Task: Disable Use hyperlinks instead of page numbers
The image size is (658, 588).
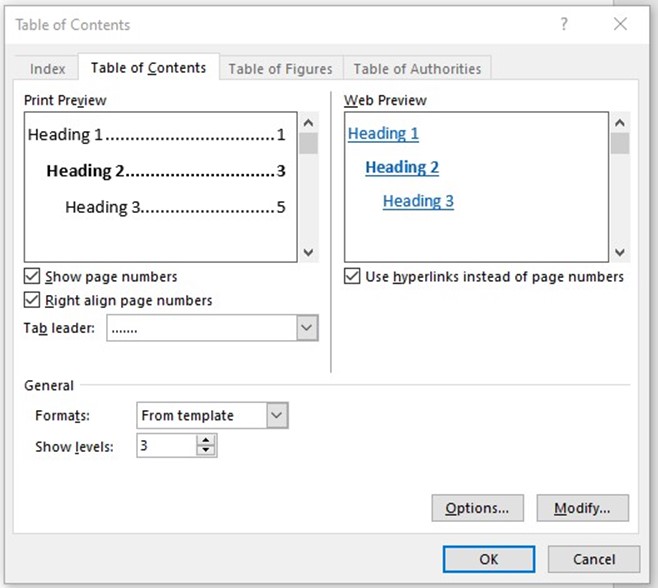Action: pos(352,277)
